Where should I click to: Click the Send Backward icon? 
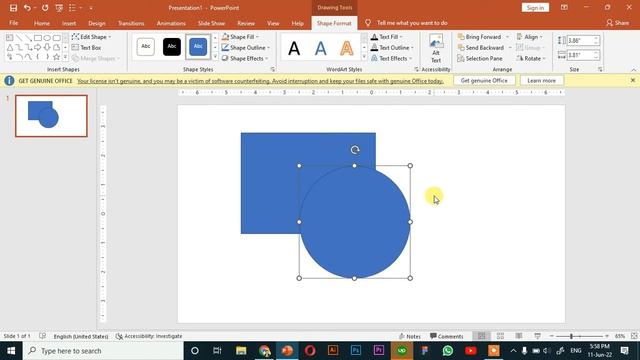point(461,48)
